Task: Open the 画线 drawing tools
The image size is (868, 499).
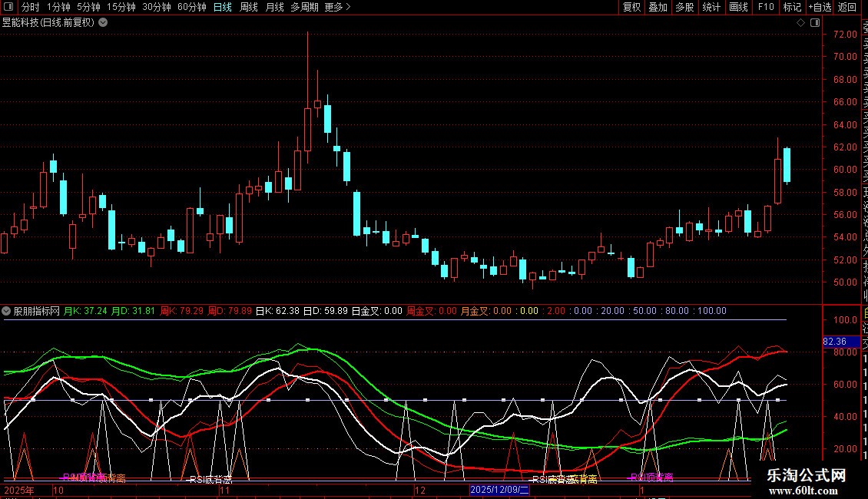Action: point(738,7)
